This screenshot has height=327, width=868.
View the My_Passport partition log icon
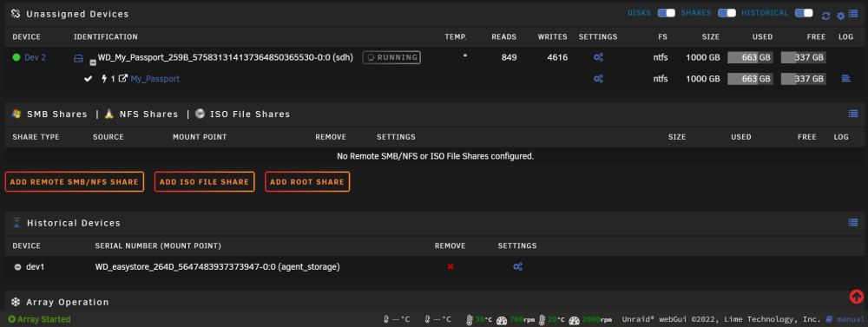click(845, 79)
